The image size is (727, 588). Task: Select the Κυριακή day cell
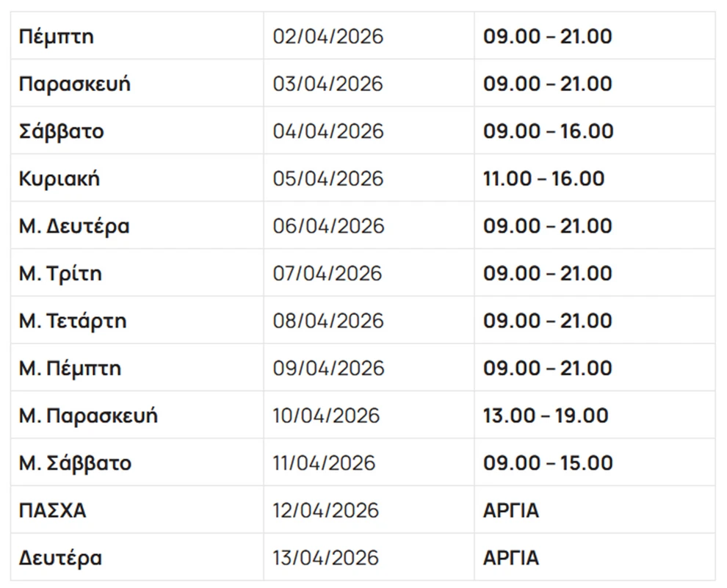pyautogui.click(x=59, y=178)
